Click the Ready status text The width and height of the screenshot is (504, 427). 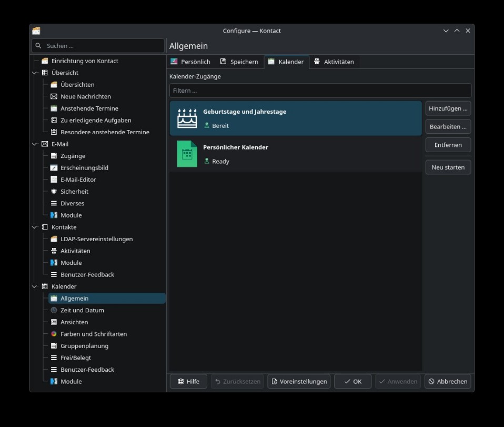pos(220,162)
